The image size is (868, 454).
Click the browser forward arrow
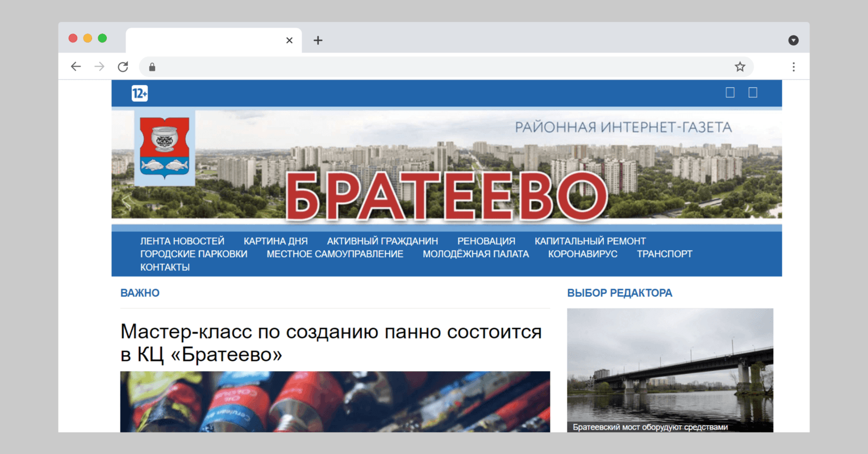coord(99,67)
